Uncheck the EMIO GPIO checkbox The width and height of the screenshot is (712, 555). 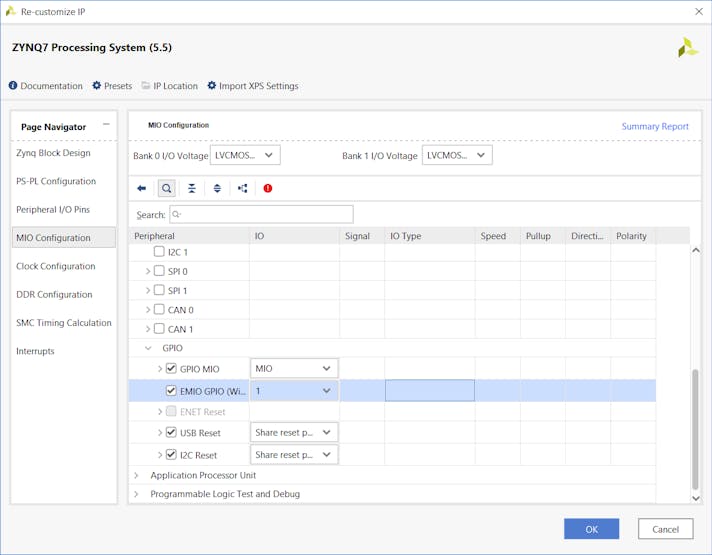[171, 390]
